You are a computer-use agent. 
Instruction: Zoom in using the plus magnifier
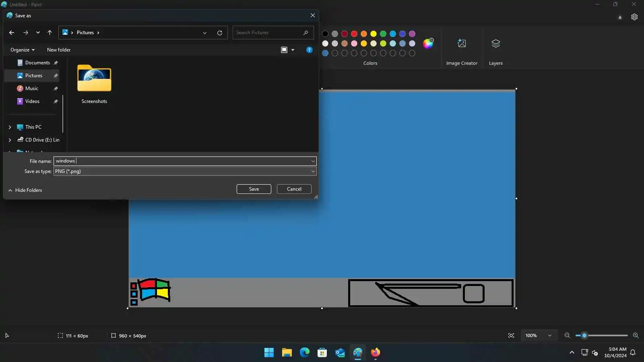click(636, 335)
